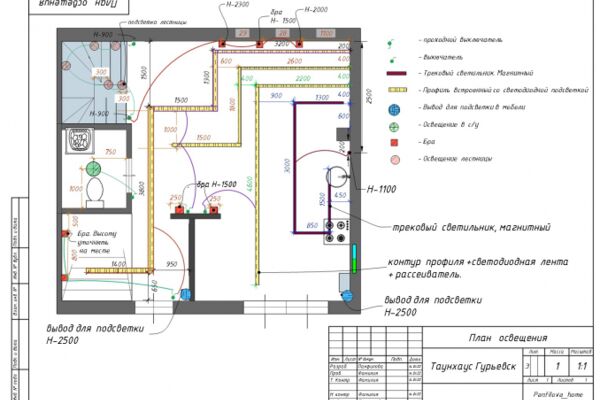Click the "2600" orange horizontal dimension
The height and width of the screenshot is (400, 600).
(x=295, y=61)
